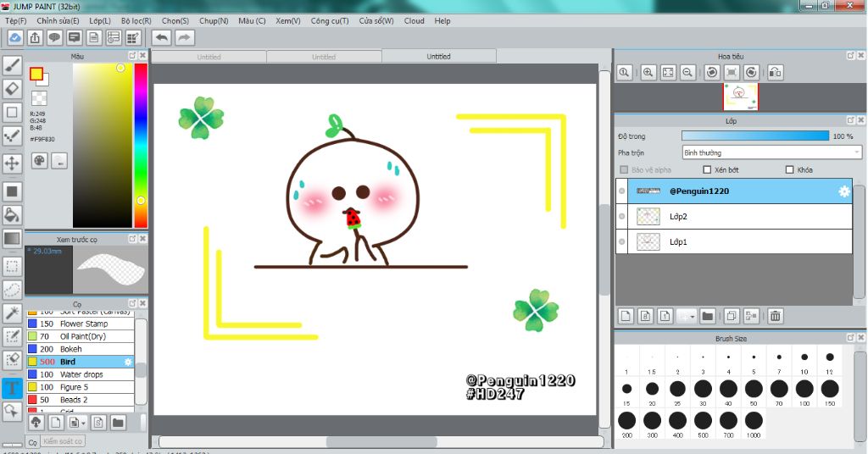Screen dimensions: 868x454
Task: Select the Lasso selection tool
Action: (x=12, y=289)
